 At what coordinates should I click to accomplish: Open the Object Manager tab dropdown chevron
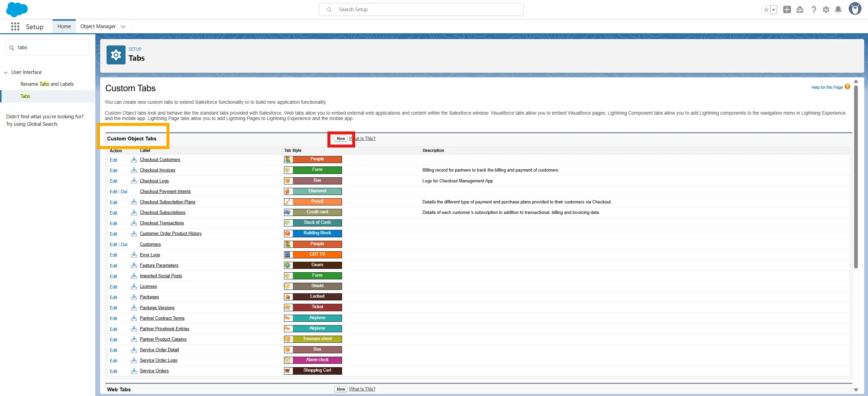(123, 26)
